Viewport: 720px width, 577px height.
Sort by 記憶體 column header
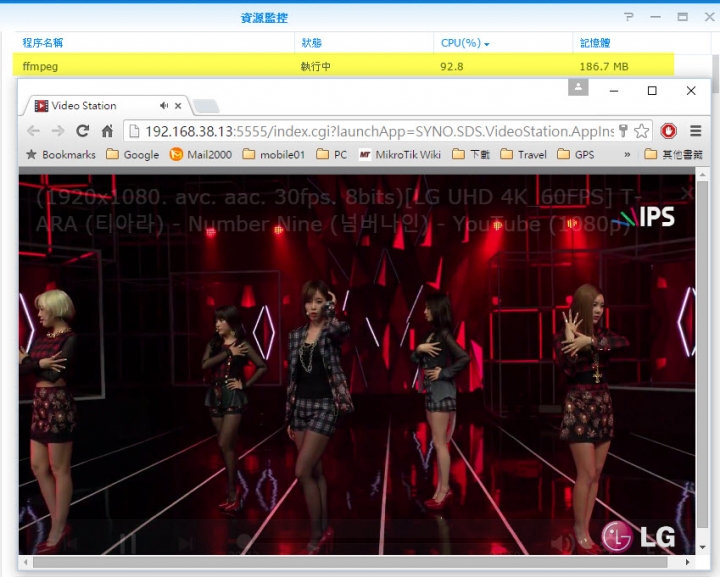click(595, 43)
